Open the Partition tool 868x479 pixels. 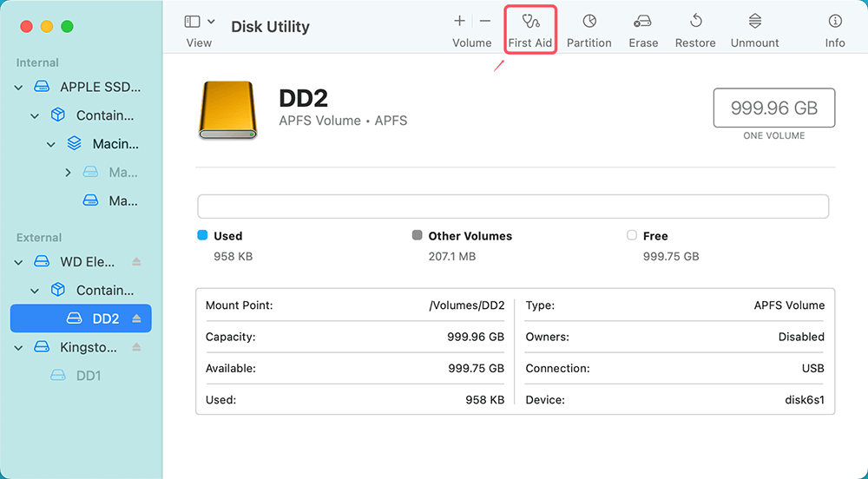[589, 30]
